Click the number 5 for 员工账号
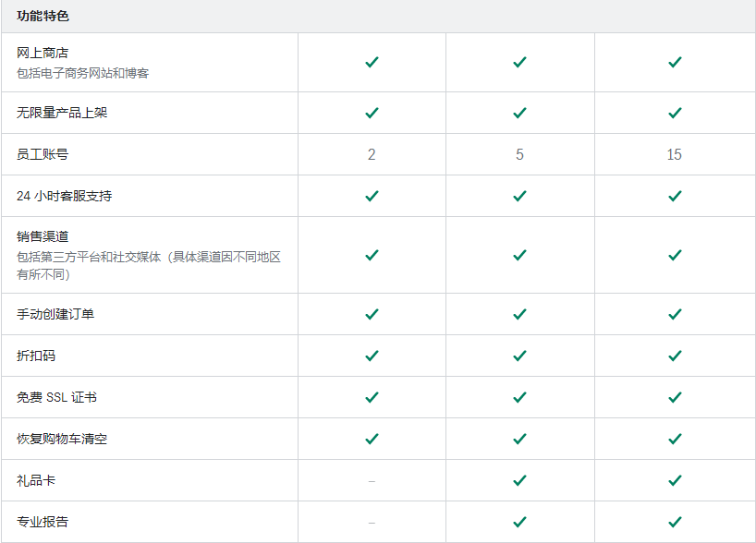This screenshot has height=543, width=756. [521, 153]
